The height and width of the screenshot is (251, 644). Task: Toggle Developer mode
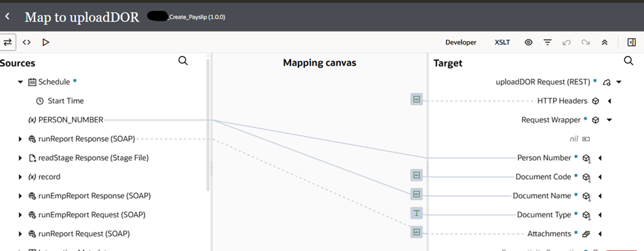(461, 42)
